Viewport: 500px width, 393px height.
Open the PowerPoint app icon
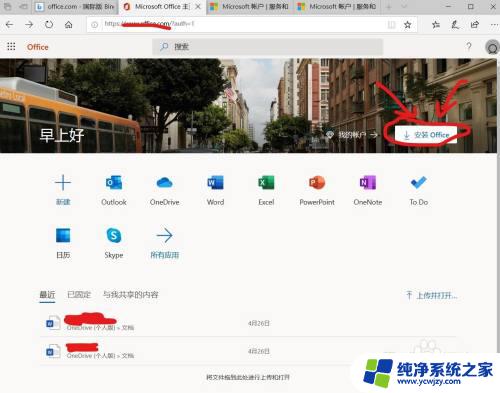317,183
